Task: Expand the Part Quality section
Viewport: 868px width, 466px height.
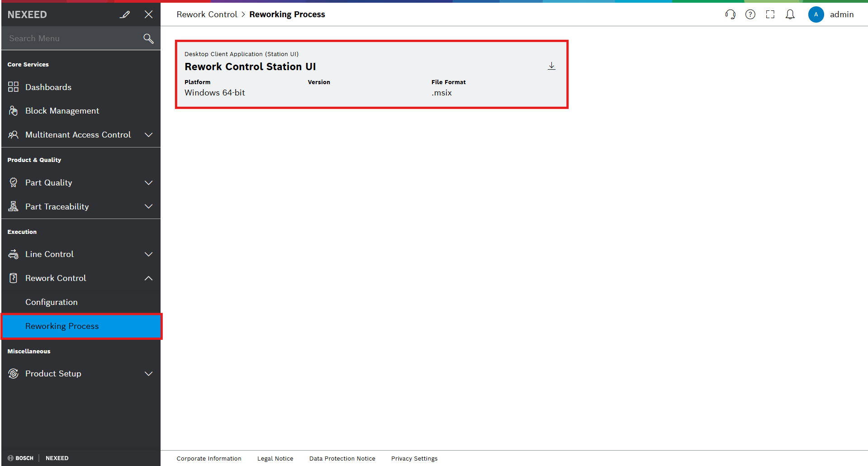Action: pos(148,183)
